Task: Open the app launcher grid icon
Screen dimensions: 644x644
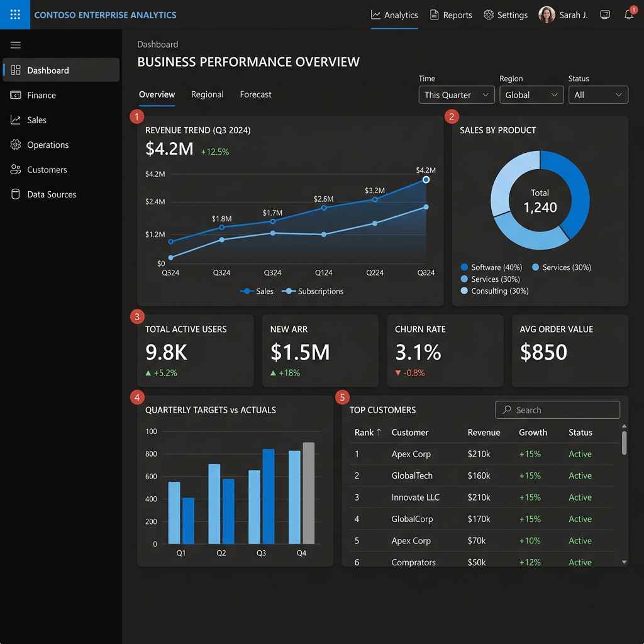Action: (x=15, y=14)
